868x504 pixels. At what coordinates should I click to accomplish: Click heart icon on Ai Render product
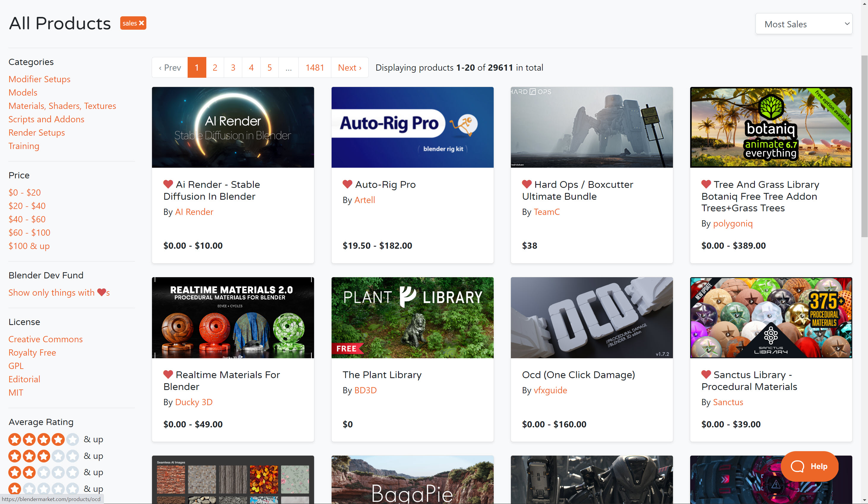click(168, 184)
